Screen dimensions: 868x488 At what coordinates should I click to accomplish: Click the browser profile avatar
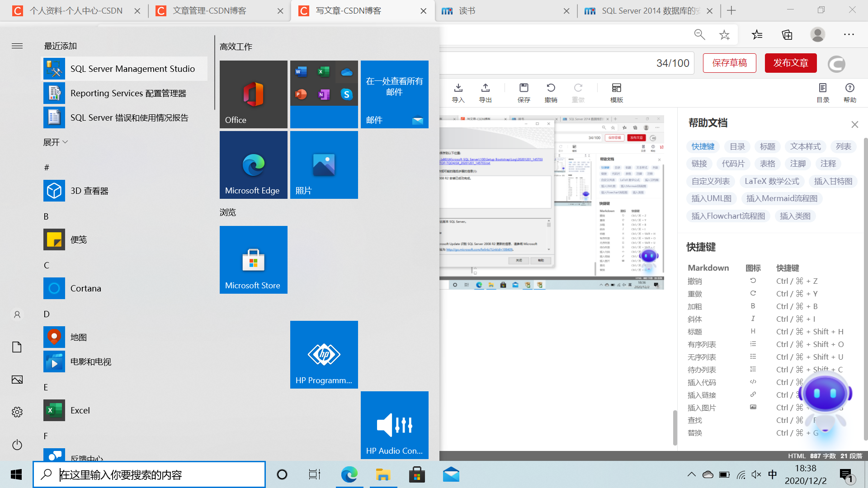pos(817,35)
